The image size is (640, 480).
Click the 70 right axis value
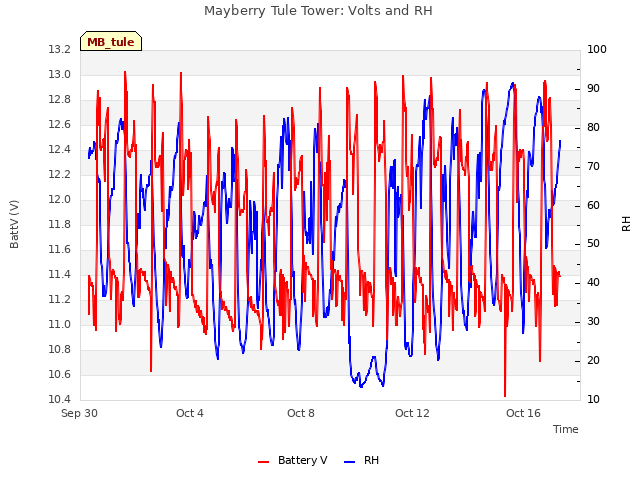593,166
